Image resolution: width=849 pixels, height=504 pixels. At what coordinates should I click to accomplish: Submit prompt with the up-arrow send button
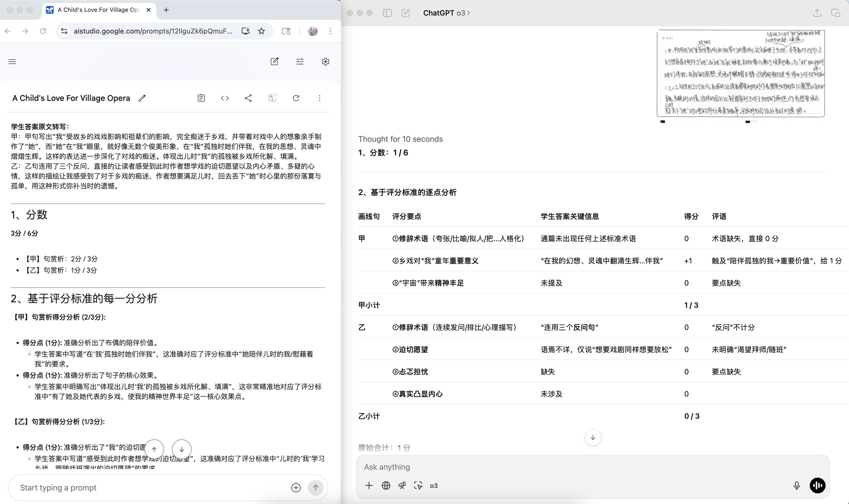tap(315, 487)
